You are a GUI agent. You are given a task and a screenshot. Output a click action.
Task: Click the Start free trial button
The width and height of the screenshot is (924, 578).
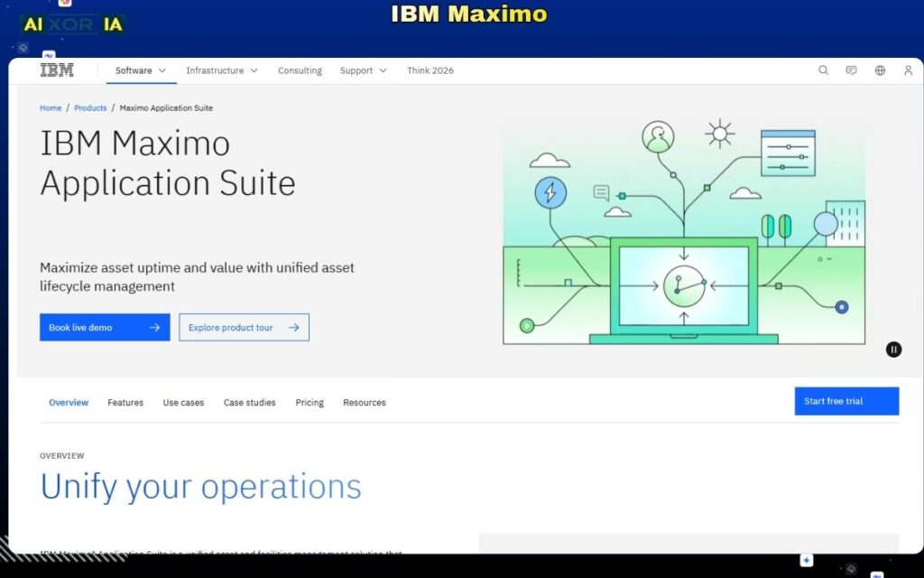846,400
